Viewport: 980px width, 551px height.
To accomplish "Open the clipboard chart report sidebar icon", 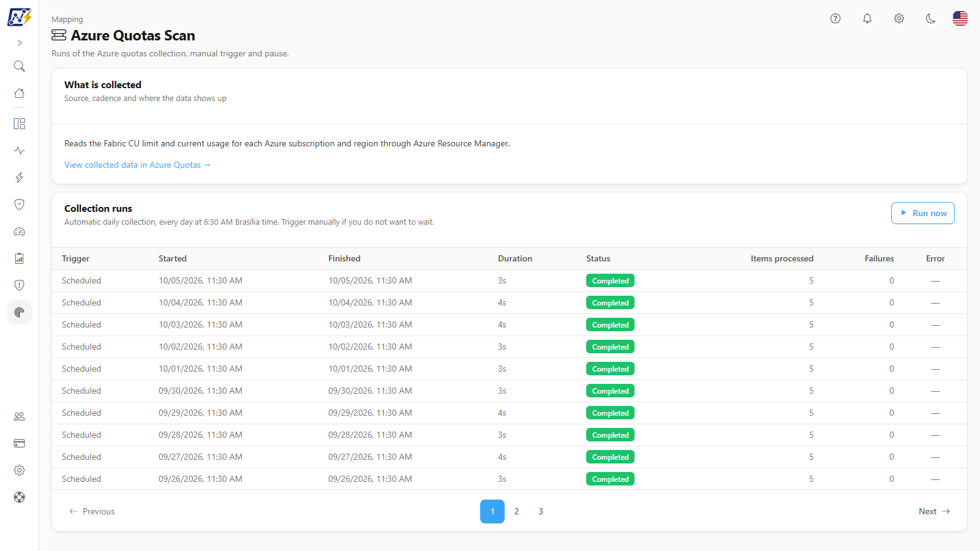I will 20,258.
